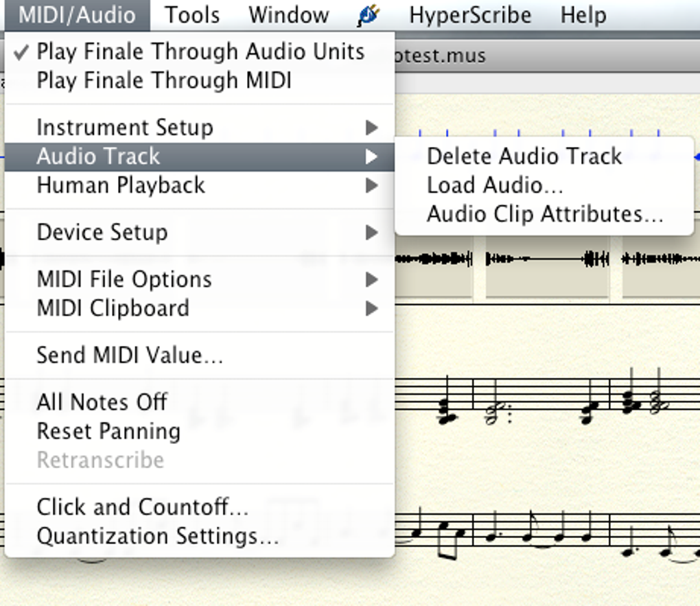The width and height of the screenshot is (700, 606).
Task: Open the Help menu
Action: 583,15
